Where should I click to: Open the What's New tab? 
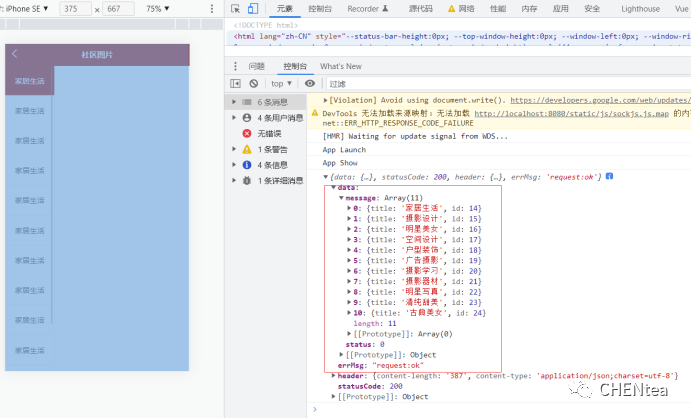tap(340, 66)
